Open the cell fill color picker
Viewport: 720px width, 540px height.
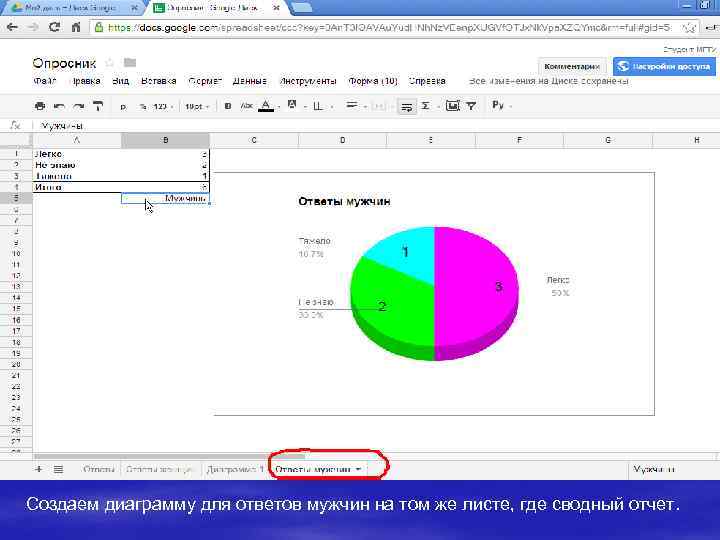292,105
